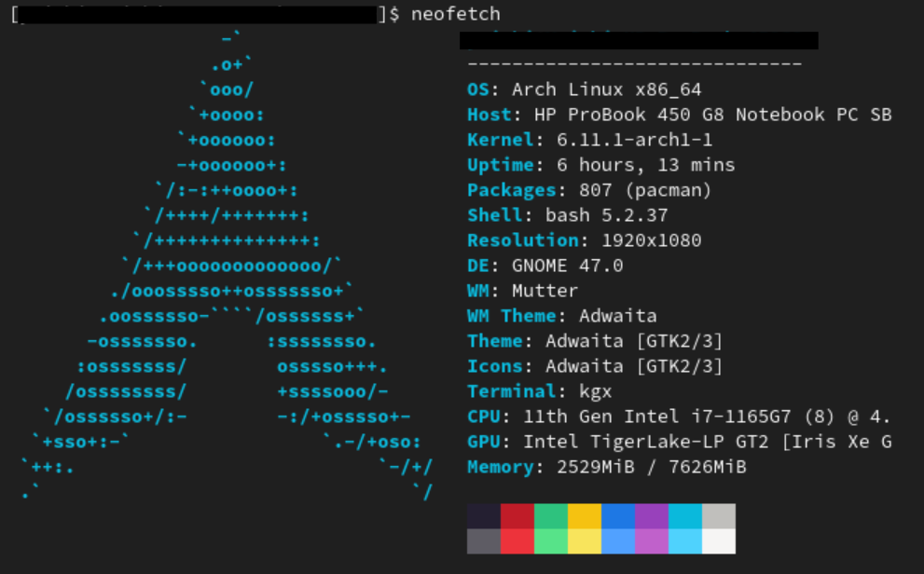Click the HP ProBook 450 G8 host text
Viewport: 924px width, 574px height.
coord(712,115)
